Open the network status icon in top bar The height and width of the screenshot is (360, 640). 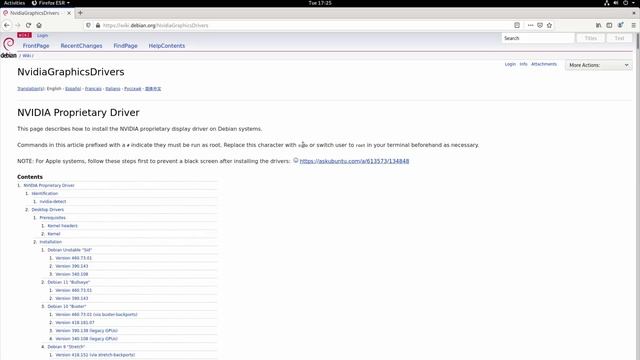[x=607, y=3]
